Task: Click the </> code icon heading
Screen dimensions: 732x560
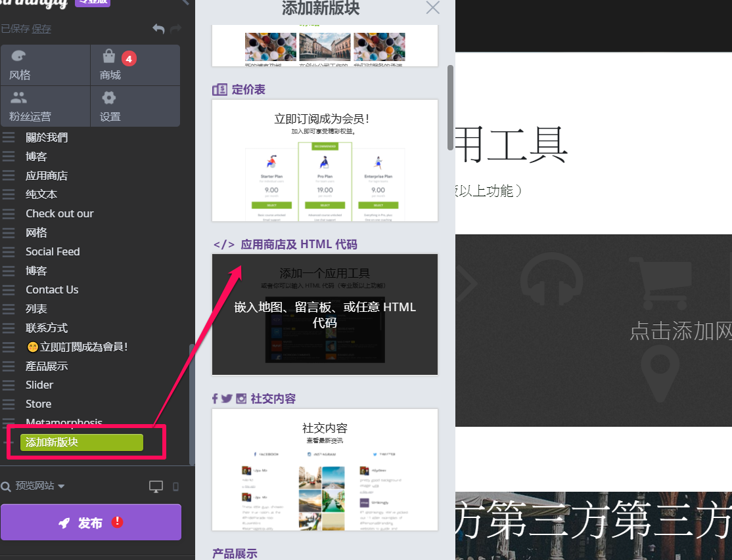Action: (224, 244)
